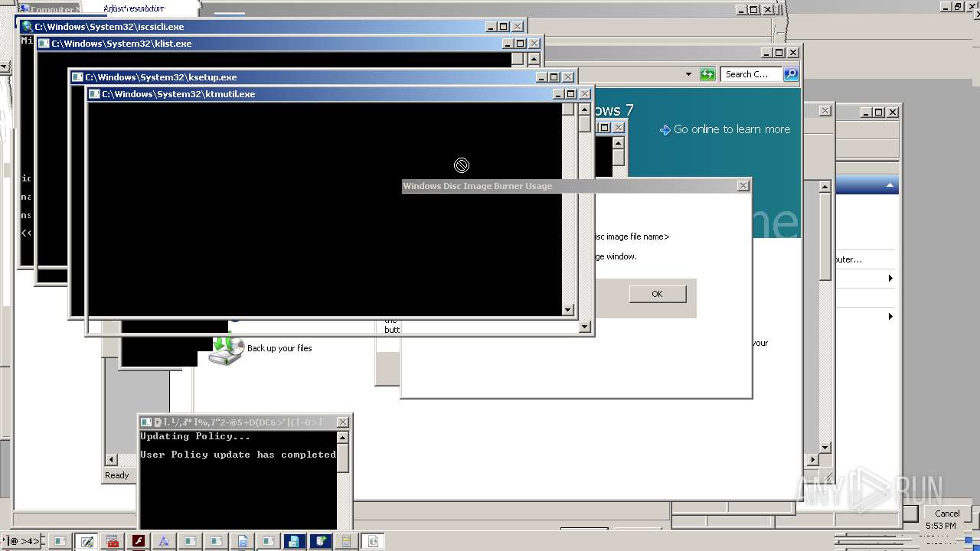Click the 5:53 PM system clock
This screenshot has height=551, width=980.
click(940, 526)
